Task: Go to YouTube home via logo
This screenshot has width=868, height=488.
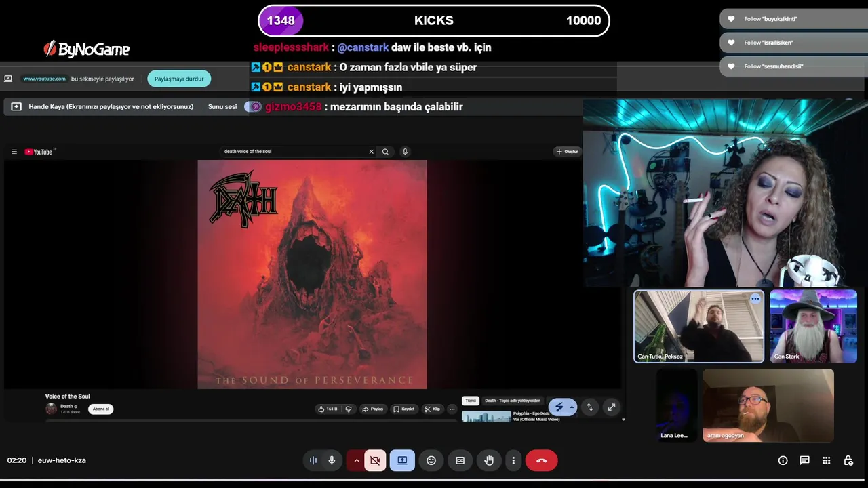Action: 39,152
